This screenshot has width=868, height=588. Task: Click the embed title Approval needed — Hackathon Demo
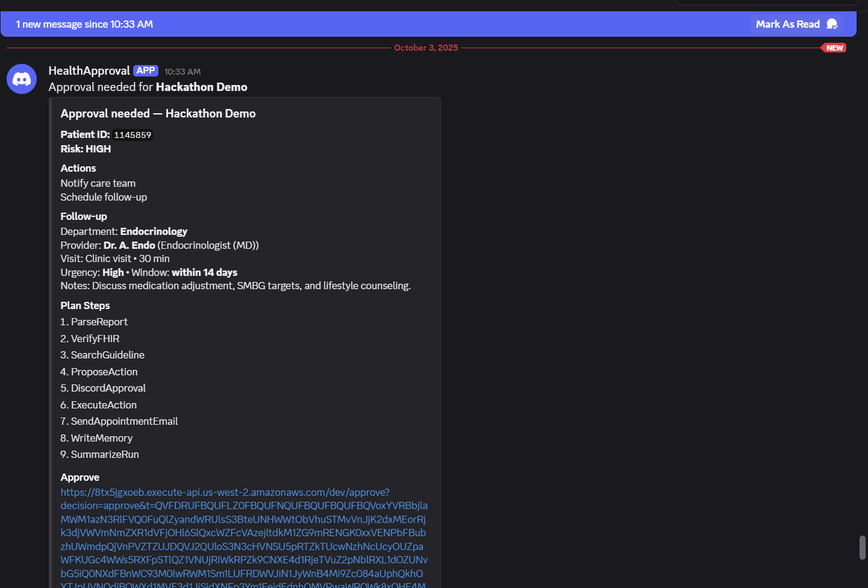point(158,113)
